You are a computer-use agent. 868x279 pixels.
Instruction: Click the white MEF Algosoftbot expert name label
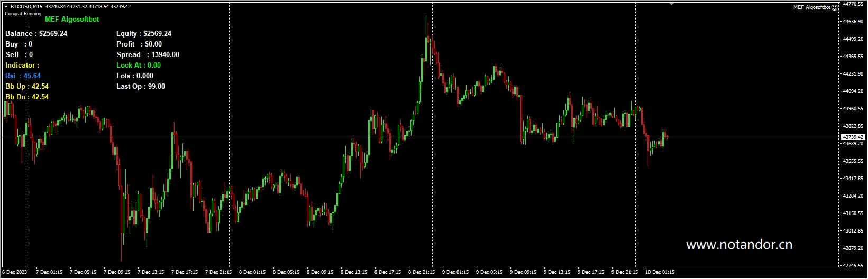(x=812, y=7)
